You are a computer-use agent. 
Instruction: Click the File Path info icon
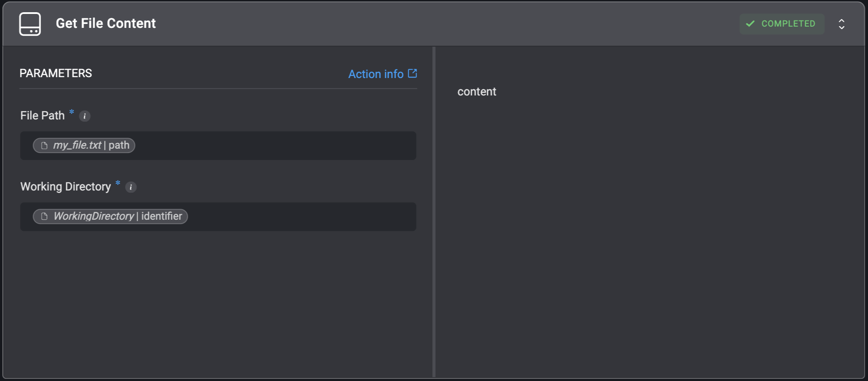[85, 116]
